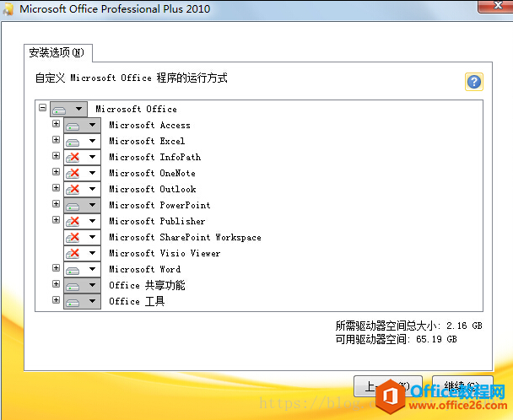Open install-state dropdown arrow for Microsoft Office root

[78, 109]
